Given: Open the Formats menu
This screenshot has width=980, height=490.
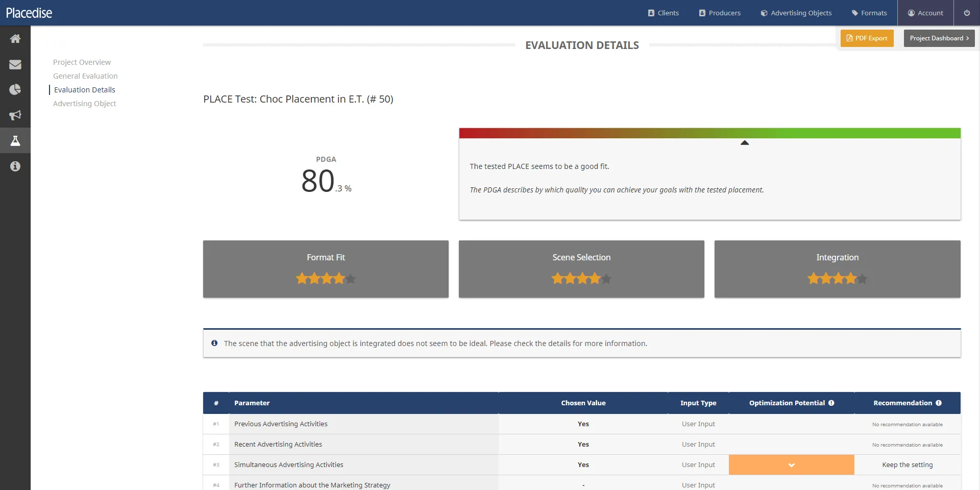Looking at the screenshot, I should [869, 13].
